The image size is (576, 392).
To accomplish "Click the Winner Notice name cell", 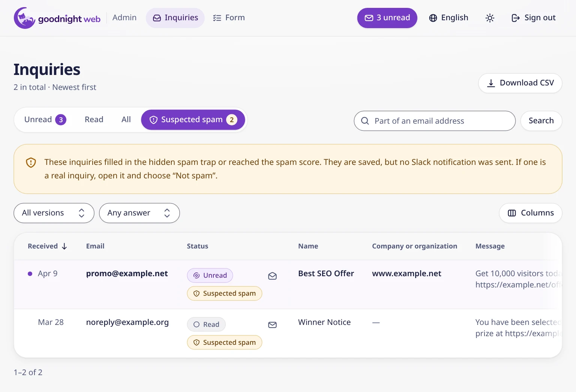I will (324, 322).
